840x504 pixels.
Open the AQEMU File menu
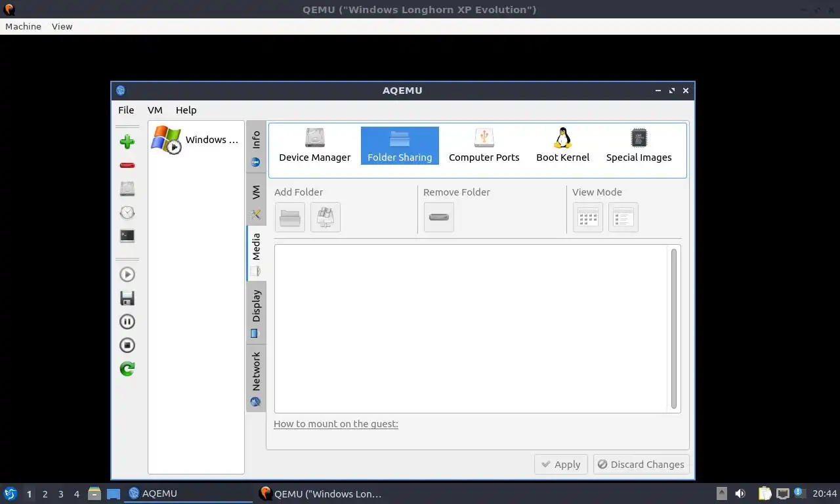tap(126, 110)
